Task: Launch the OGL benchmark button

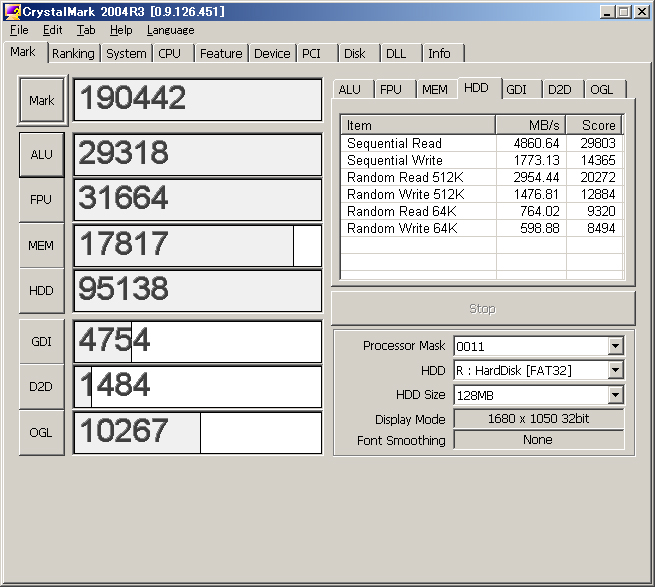Action: pyautogui.click(x=42, y=433)
